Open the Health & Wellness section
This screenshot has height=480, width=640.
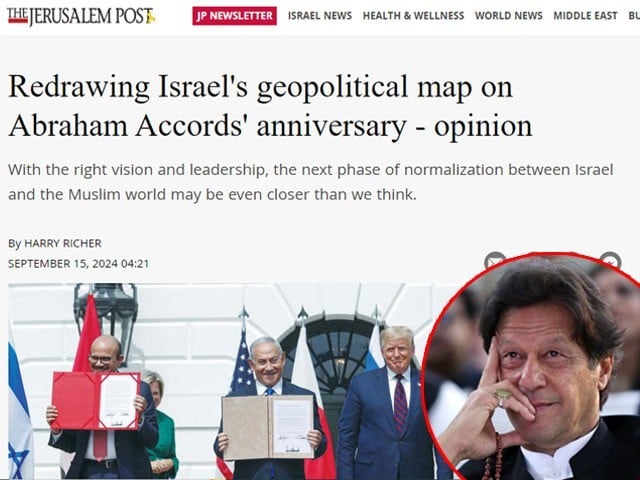coord(413,16)
